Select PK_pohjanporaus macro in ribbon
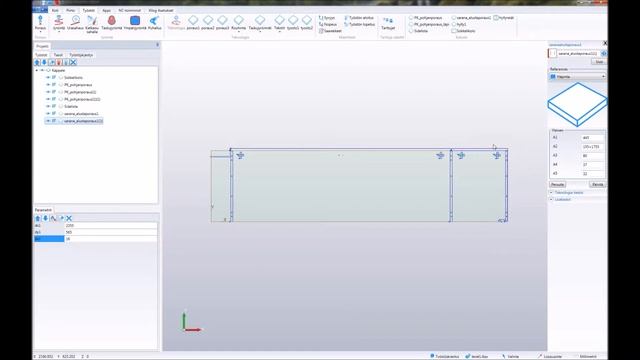The height and width of the screenshot is (360, 640). [x=425, y=18]
